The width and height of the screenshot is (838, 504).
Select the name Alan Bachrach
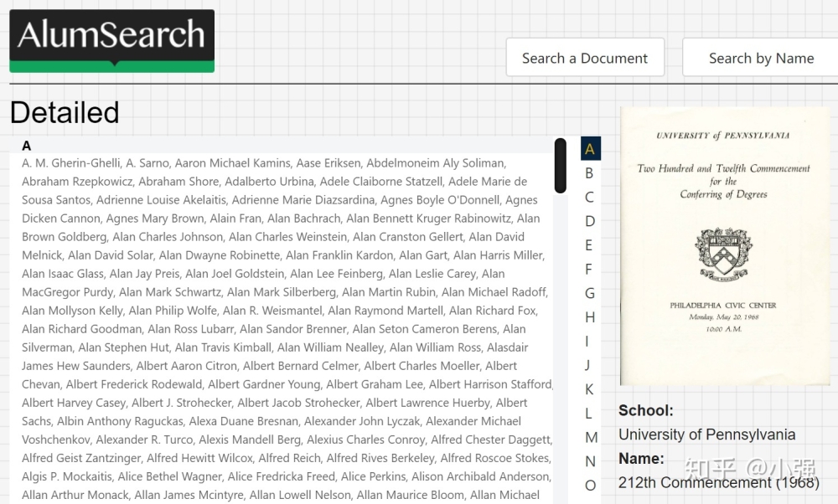[x=303, y=219]
